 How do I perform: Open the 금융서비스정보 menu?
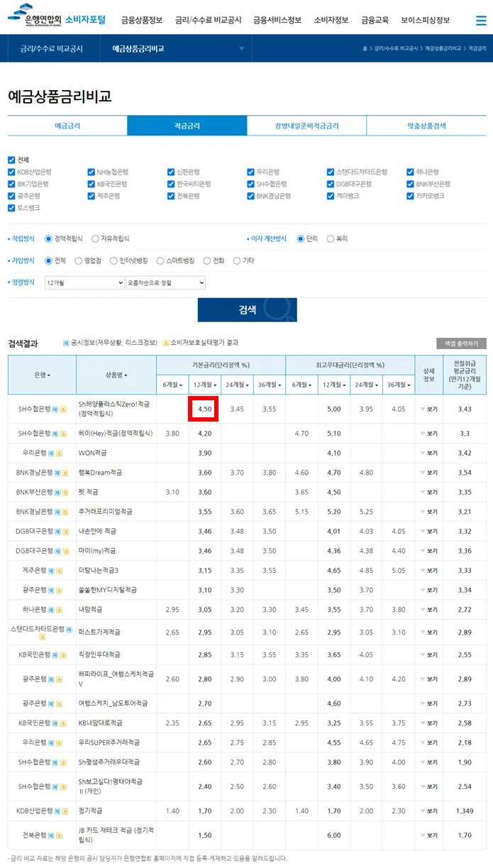(277, 20)
